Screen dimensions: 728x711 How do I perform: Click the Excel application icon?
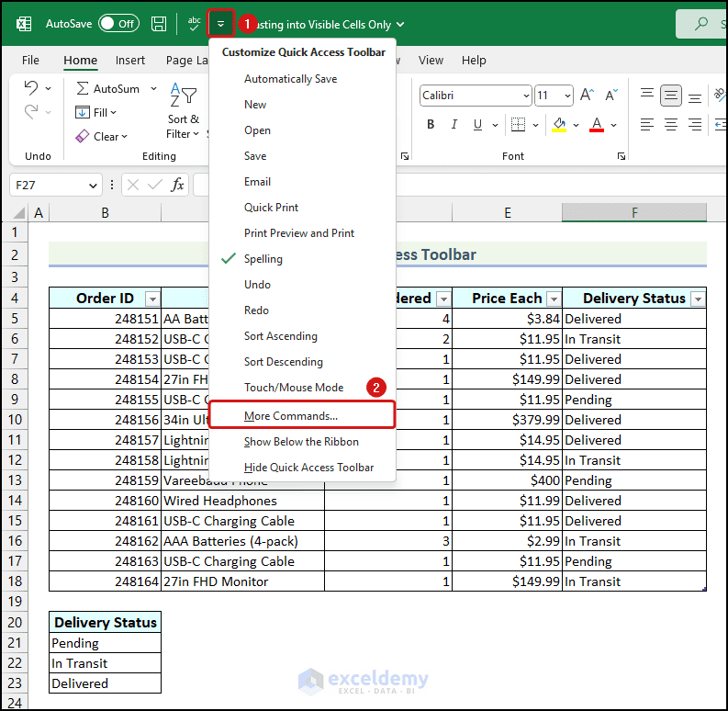(x=24, y=24)
